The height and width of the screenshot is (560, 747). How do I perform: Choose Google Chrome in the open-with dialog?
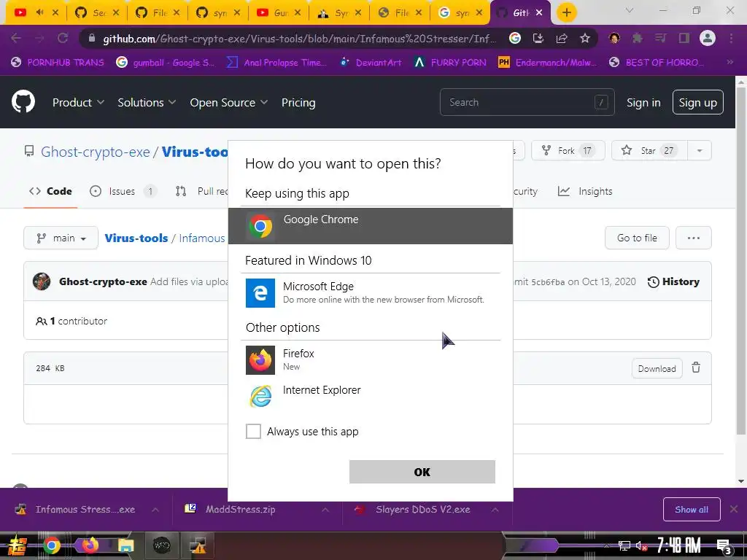[x=370, y=226]
